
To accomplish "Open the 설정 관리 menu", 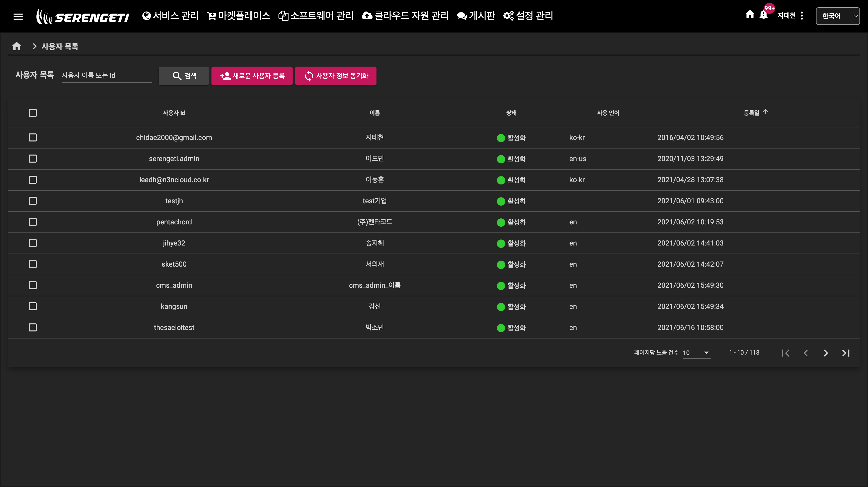I will point(528,16).
